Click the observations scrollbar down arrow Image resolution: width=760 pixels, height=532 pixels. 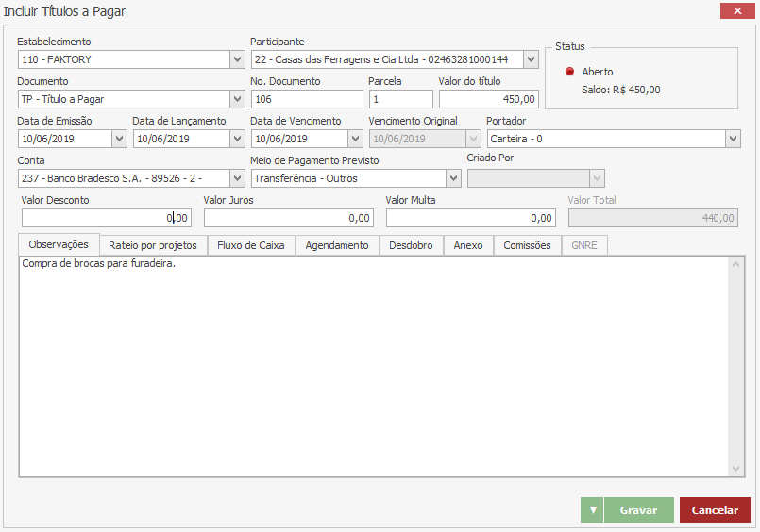tap(736, 469)
